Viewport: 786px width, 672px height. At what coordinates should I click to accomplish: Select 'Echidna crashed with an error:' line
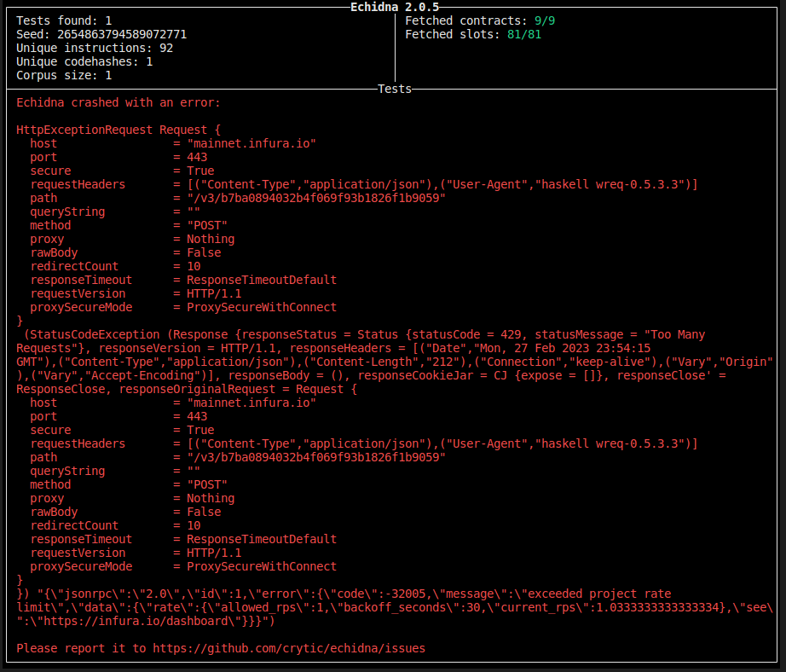(118, 103)
